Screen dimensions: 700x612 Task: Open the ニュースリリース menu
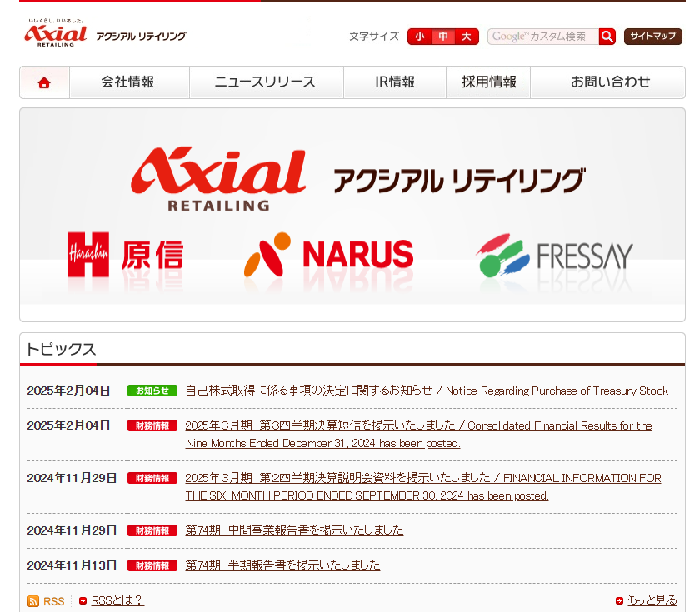point(267,82)
